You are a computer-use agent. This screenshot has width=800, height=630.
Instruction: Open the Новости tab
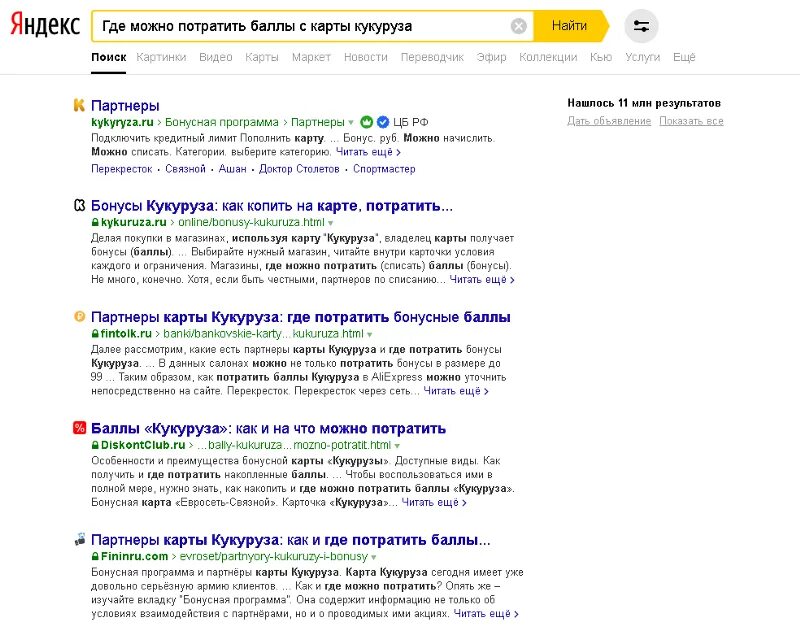(366, 57)
